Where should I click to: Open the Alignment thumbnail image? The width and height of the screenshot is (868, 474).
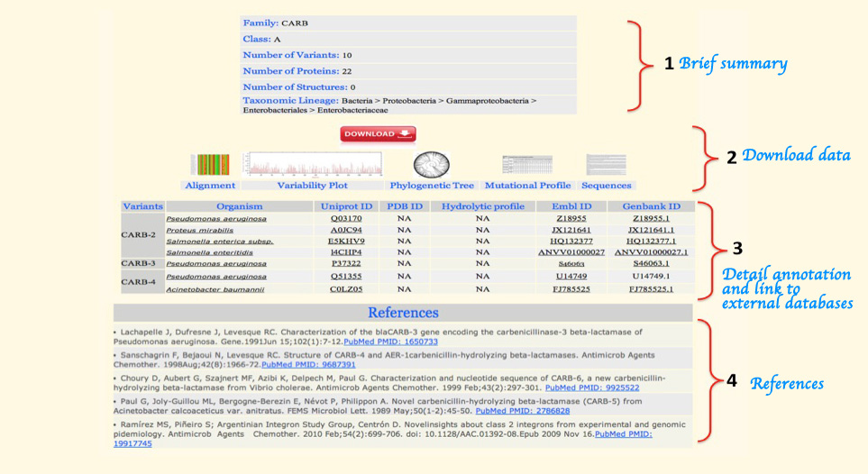[210, 165]
